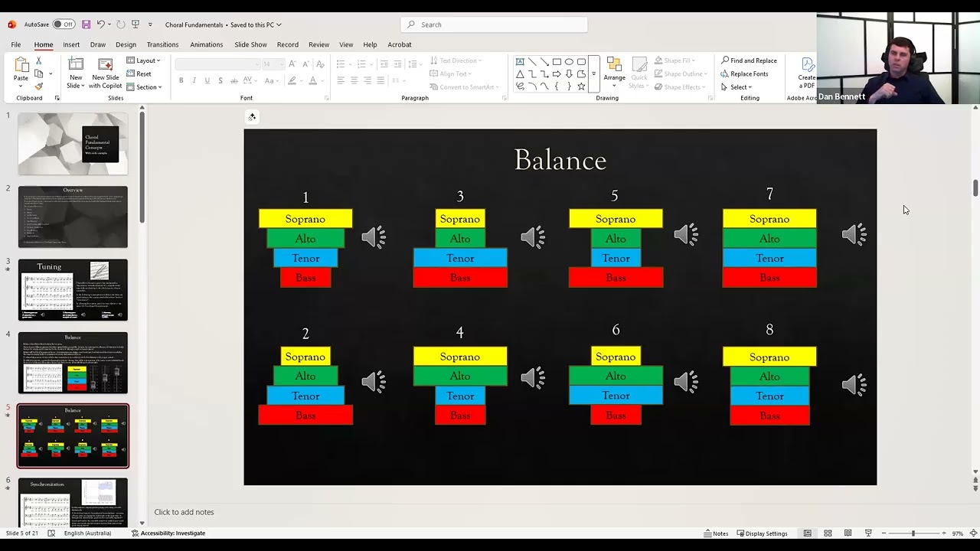Start presentation from beginning icon
Viewport: 980px width, 551px height.
[x=135, y=24]
